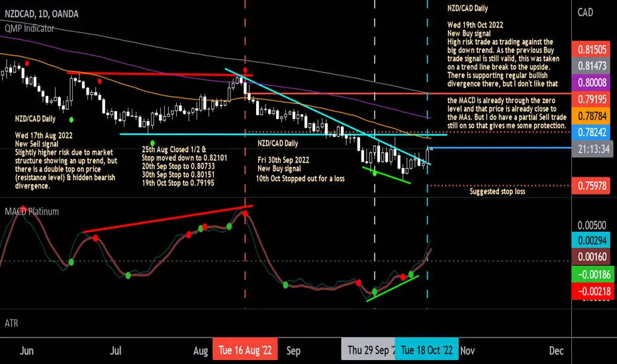Click the Jun label on time axis
Viewport: 617px width, 364px height.
pos(26,351)
